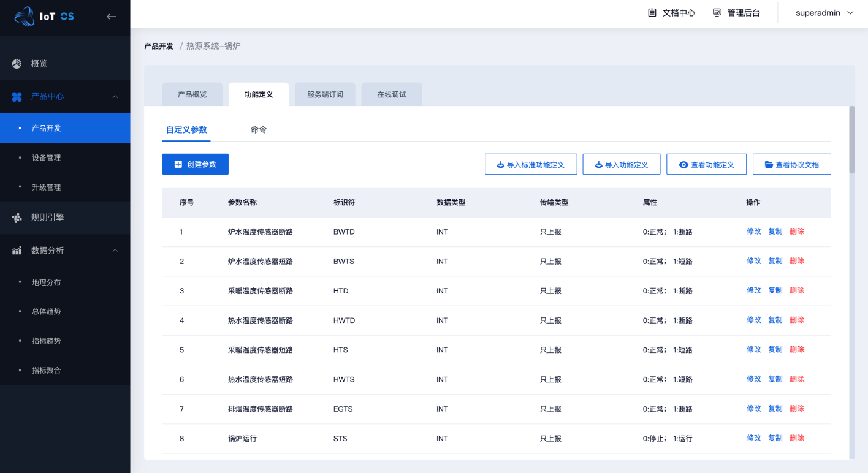Click the eye icon in 查看功能定义
This screenshot has height=473, width=868.
(x=683, y=165)
